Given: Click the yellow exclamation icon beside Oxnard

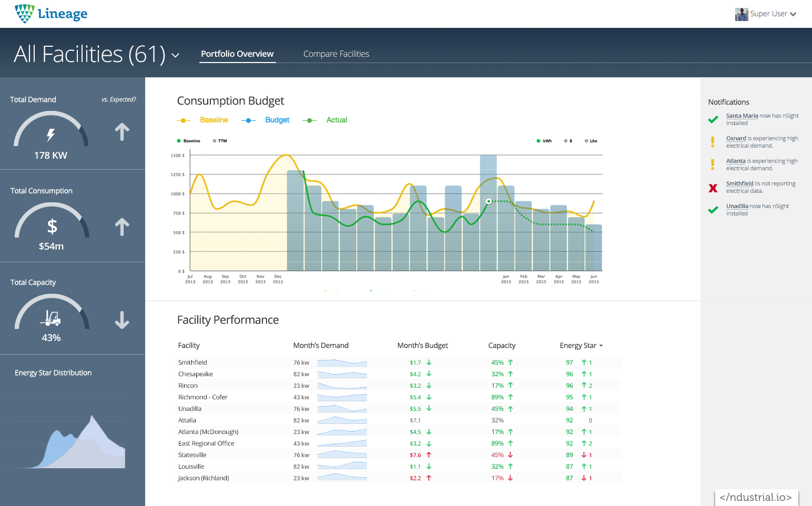Looking at the screenshot, I should click(713, 142).
